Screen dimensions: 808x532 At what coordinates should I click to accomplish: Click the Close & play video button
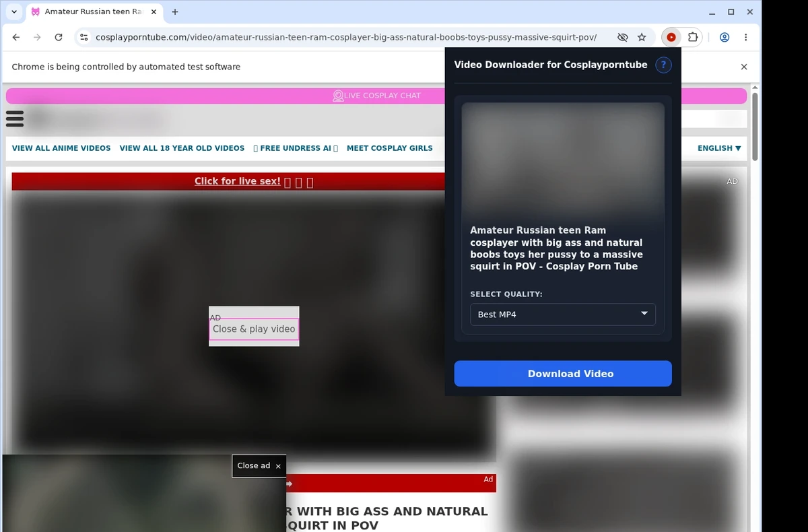pyautogui.click(x=254, y=329)
